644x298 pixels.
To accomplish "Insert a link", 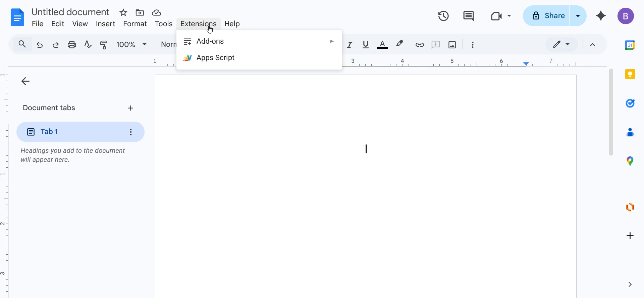I will pos(420,45).
